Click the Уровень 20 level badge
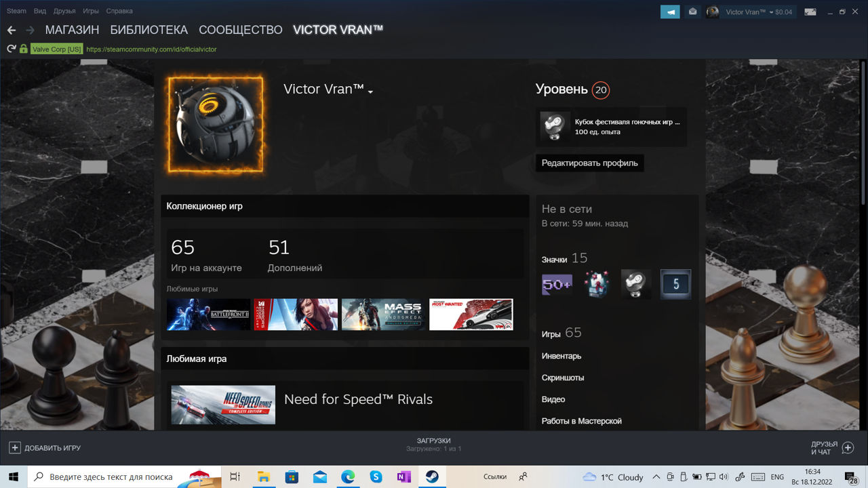The image size is (868, 488). click(601, 89)
